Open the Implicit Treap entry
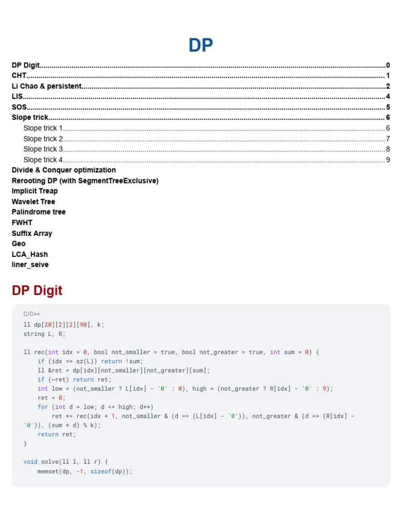Viewport: 399px width, 532px height. [35, 191]
